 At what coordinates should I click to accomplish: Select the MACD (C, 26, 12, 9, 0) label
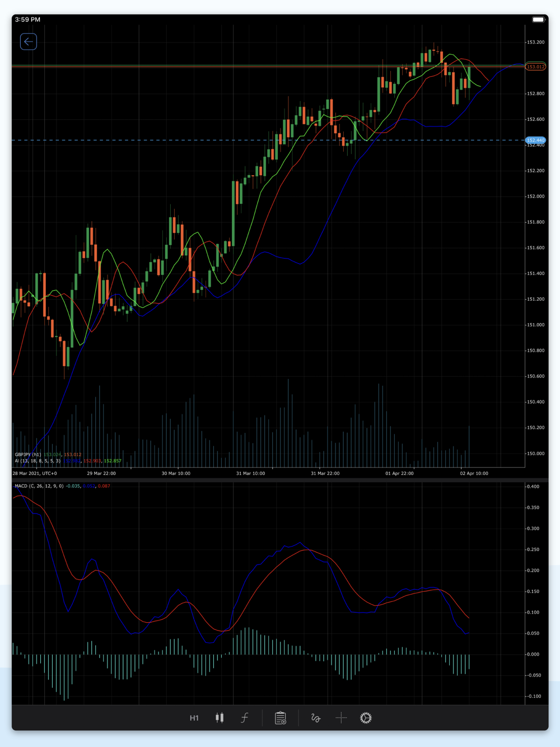pyautogui.click(x=39, y=486)
